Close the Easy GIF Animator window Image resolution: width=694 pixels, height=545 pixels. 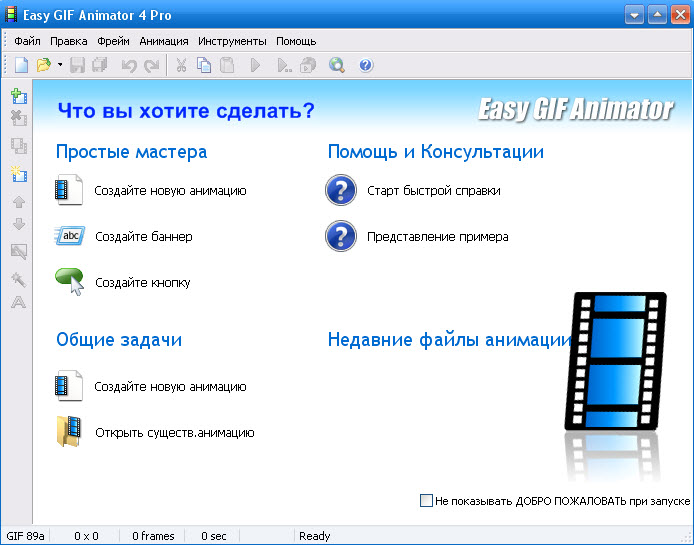click(680, 15)
